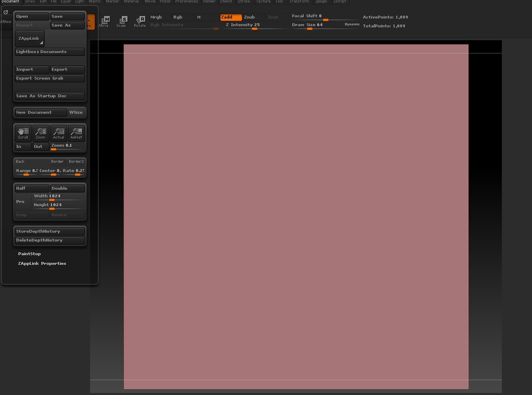This screenshot has width=532, height=395.
Task: Expand Lightbox Documents browser
Action: [x=50, y=52]
